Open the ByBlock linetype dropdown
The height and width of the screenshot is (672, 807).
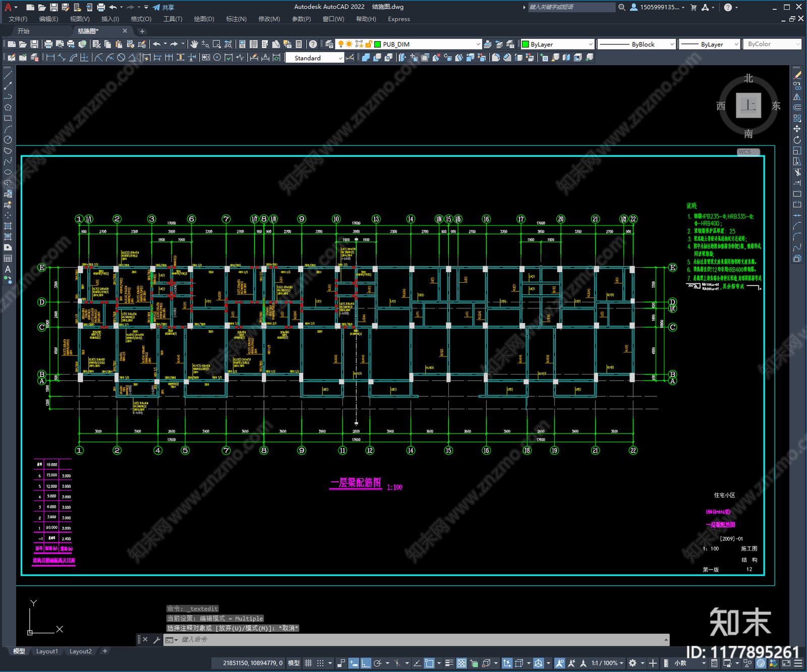(637, 44)
